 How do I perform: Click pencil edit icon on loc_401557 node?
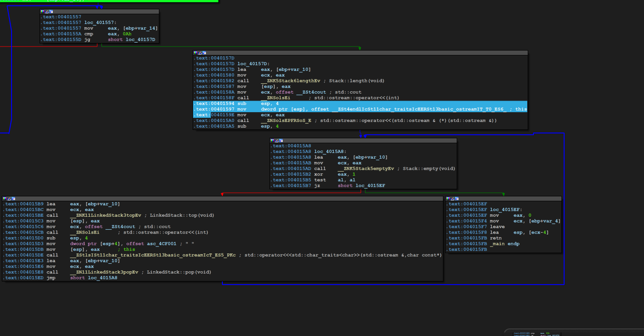click(x=47, y=12)
